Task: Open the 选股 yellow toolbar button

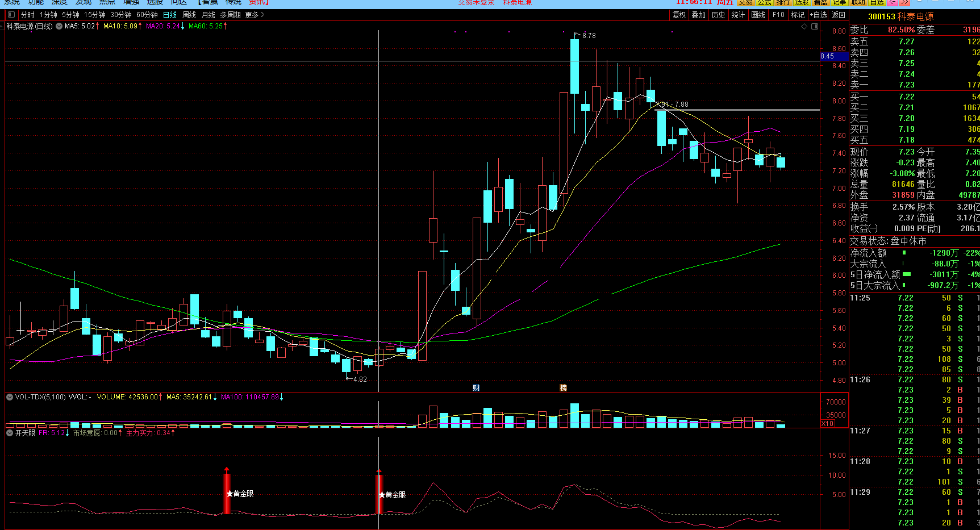Action: (802, 3)
